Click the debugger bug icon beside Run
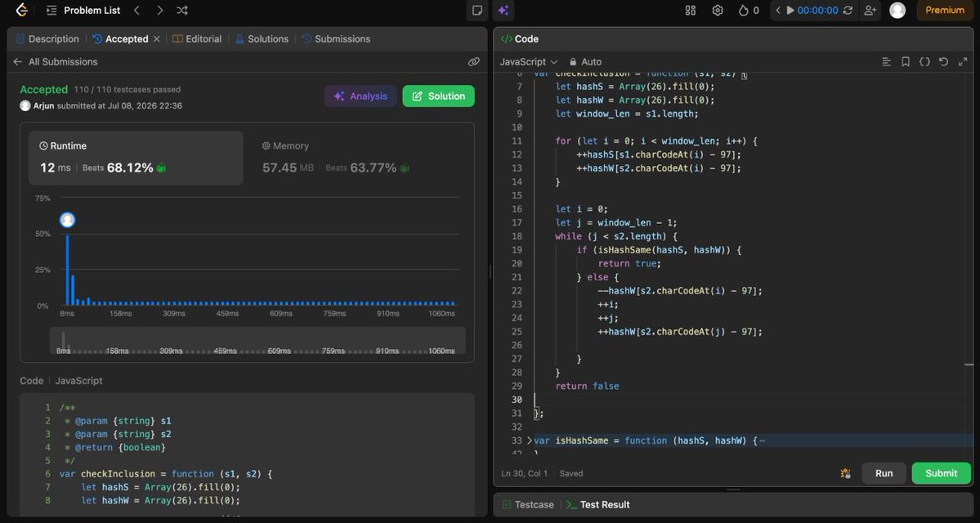Viewport: 980px width, 523px height. pyautogui.click(x=845, y=474)
